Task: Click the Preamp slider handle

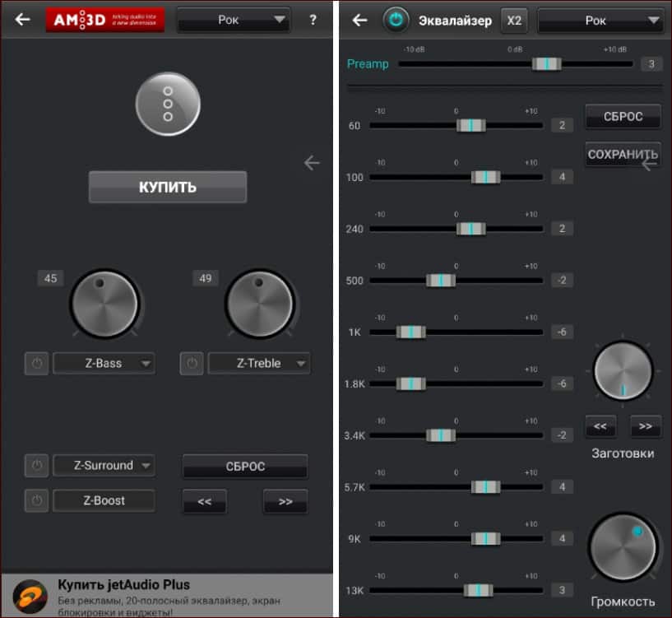Action: 546,64
